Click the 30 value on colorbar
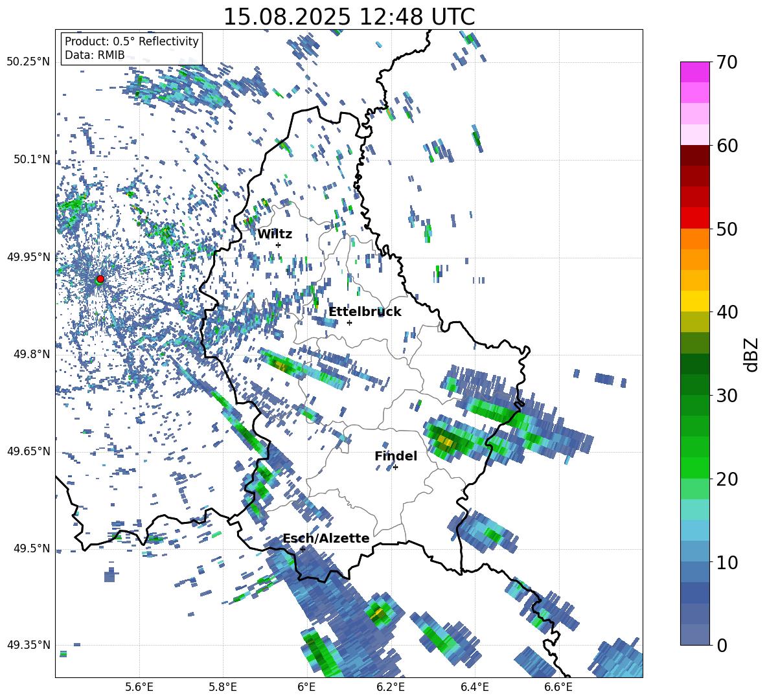Image resolution: width=767 pixels, height=700 pixels. (x=726, y=396)
